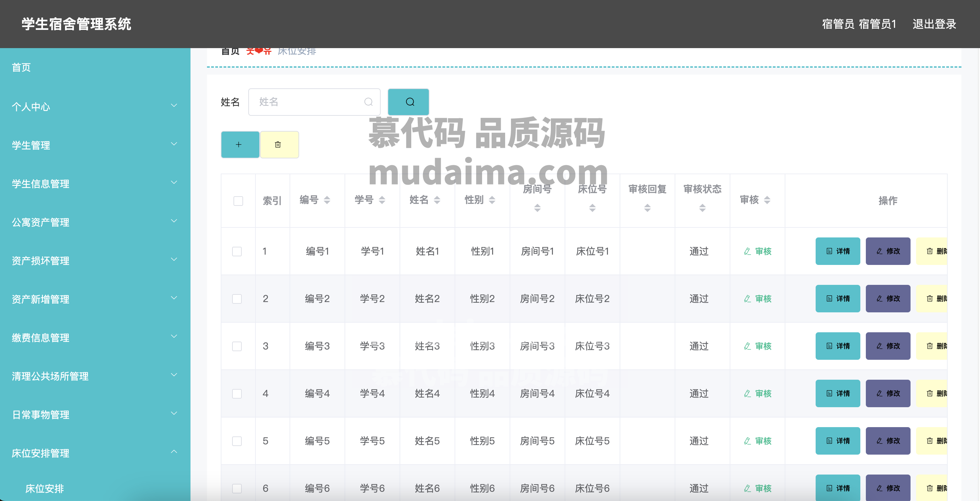The image size is (980, 501).
Task: Check the checkbox for row 编号5
Action: click(237, 441)
